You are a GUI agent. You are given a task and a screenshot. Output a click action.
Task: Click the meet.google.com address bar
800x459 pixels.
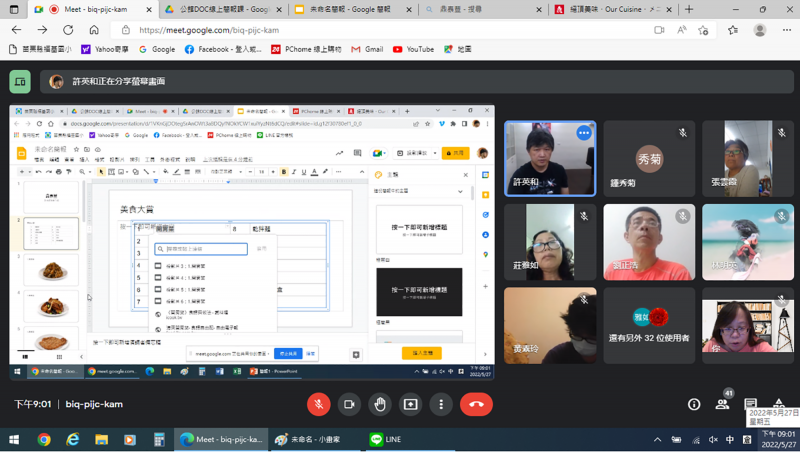209,30
